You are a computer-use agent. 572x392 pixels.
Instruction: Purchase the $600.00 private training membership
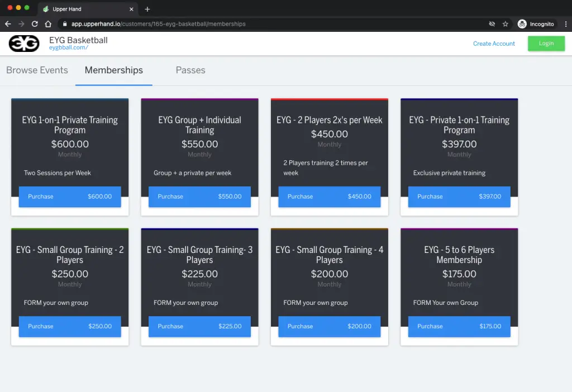tap(70, 197)
